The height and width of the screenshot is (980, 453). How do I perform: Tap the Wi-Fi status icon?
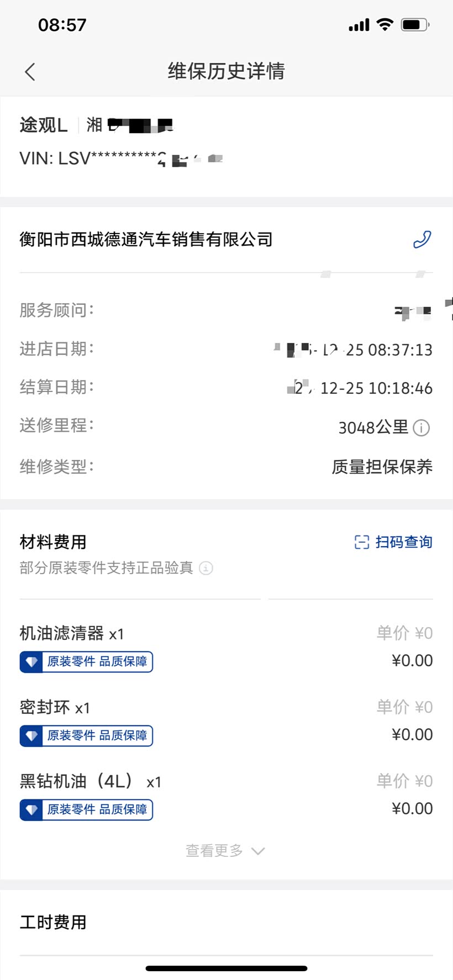pyautogui.click(x=384, y=24)
